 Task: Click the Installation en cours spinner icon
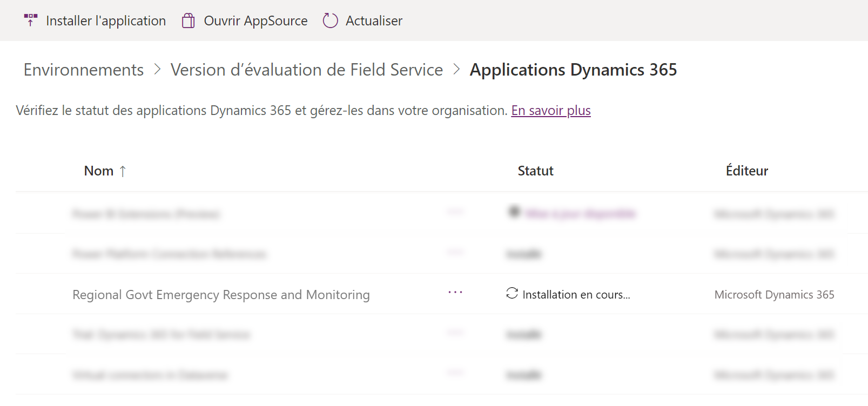pyautogui.click(x=512, y=293)
